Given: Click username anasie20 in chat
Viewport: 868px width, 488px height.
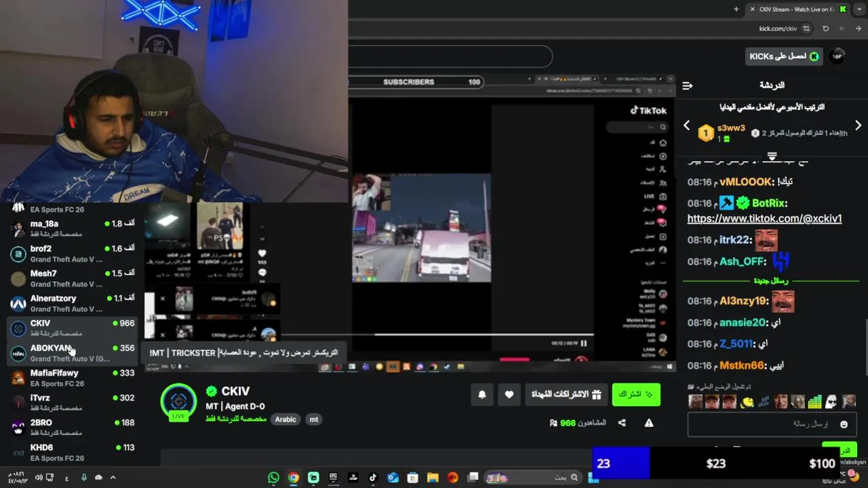Looking at the screenshot, I should coord(743,323).
